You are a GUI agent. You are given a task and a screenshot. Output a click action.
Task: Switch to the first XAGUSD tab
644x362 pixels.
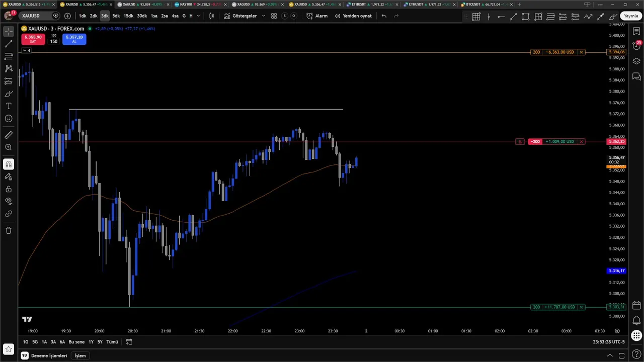[144, 5]
